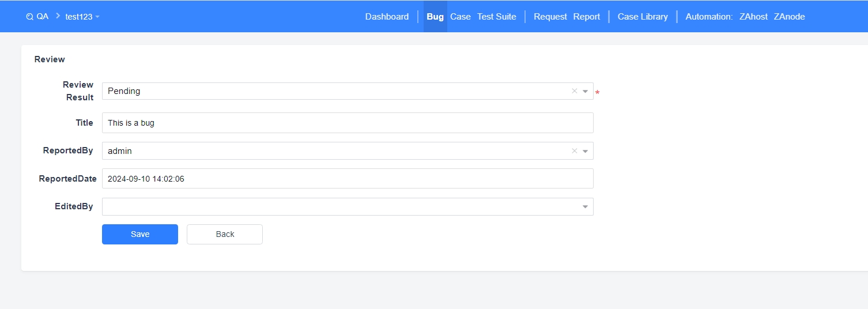Click the 'Automation:' label in navbar
Image resolution: width=868 pixels, height=309 pixels.
click(x=709, y=17)
